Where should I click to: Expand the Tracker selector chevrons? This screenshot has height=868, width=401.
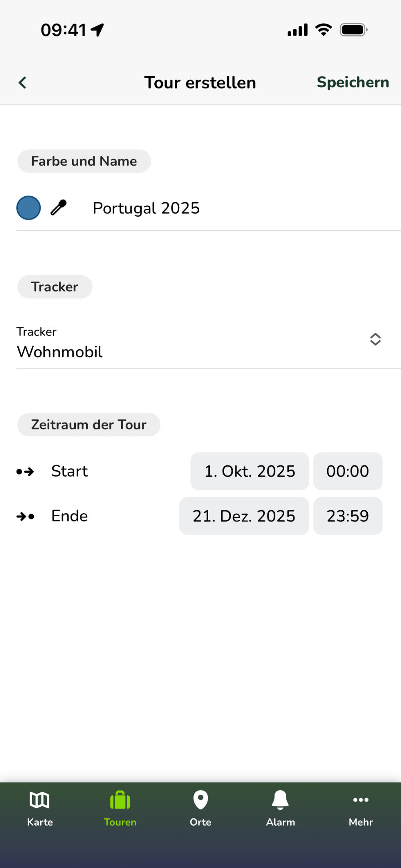pos(375,339)
